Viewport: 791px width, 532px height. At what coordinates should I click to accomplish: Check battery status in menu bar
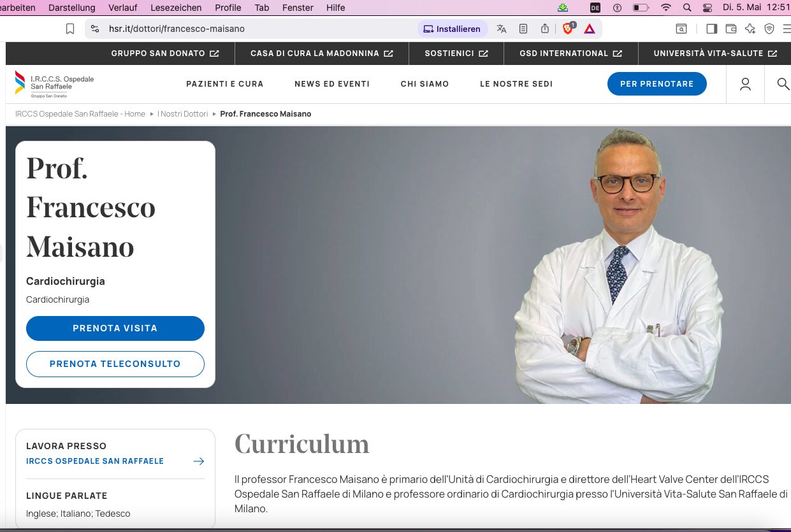pyautogui.click(x=641, y=8)
